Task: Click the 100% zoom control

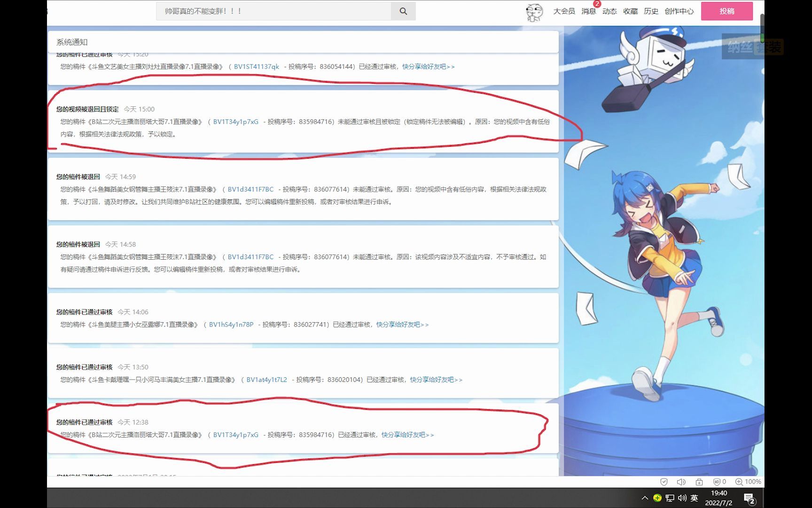Action: (748, 482)
